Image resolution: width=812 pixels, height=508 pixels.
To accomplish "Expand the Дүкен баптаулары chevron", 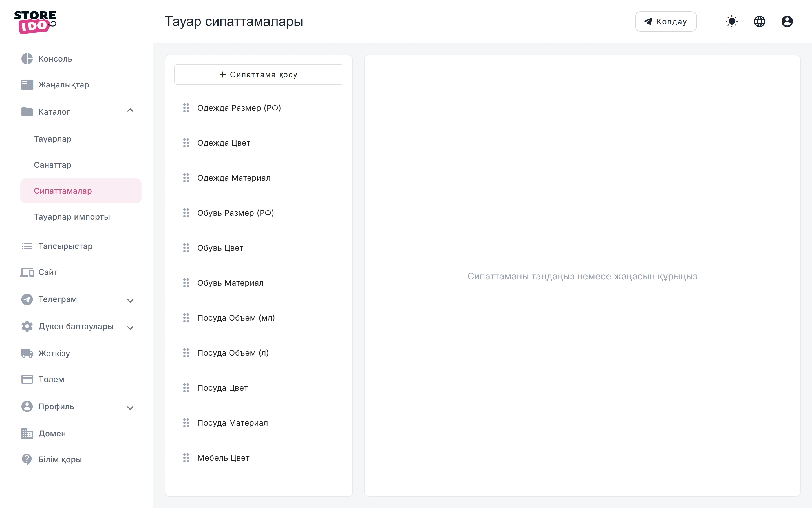I will pos(130,328).
